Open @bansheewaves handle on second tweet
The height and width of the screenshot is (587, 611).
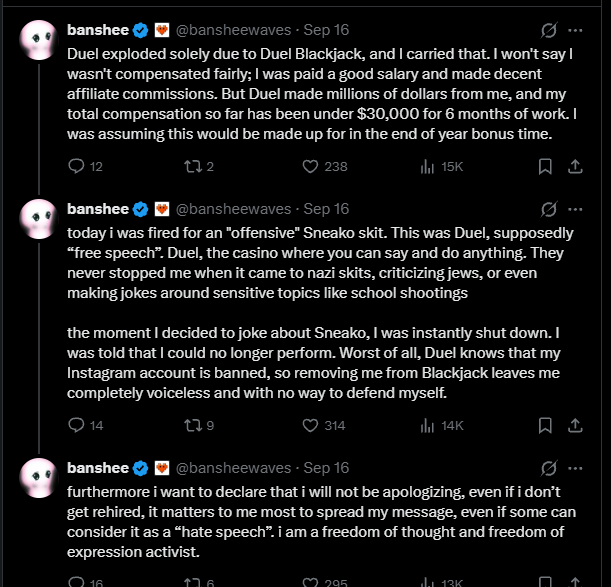click(233, 209)
